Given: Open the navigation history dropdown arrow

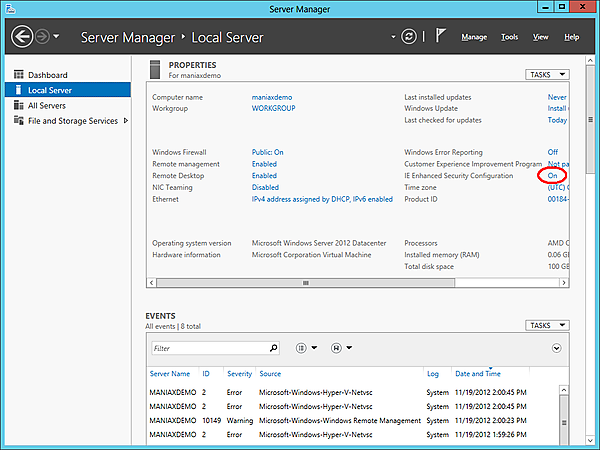Looking at the screenshot, I should [x=57, y=37].
